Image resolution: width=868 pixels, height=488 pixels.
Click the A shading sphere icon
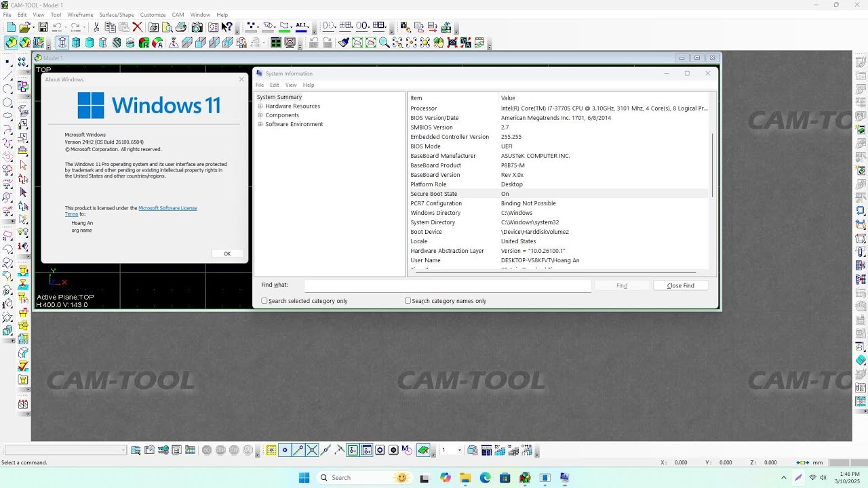point(157,43)
